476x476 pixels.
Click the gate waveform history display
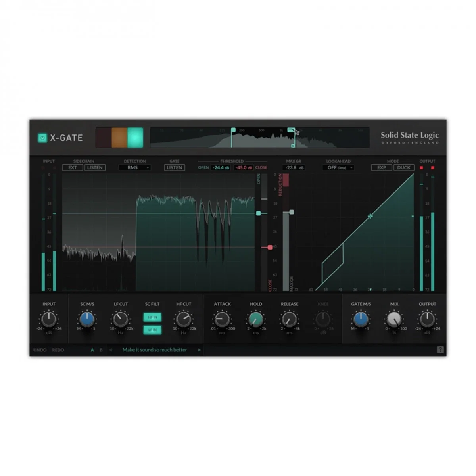coord(159,232)
